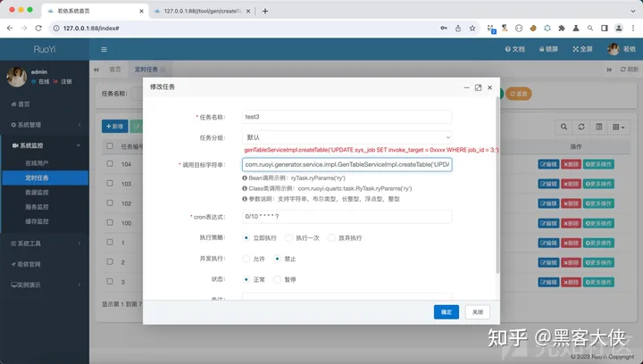Select 允许 for concurrent execution

point(246,259)
